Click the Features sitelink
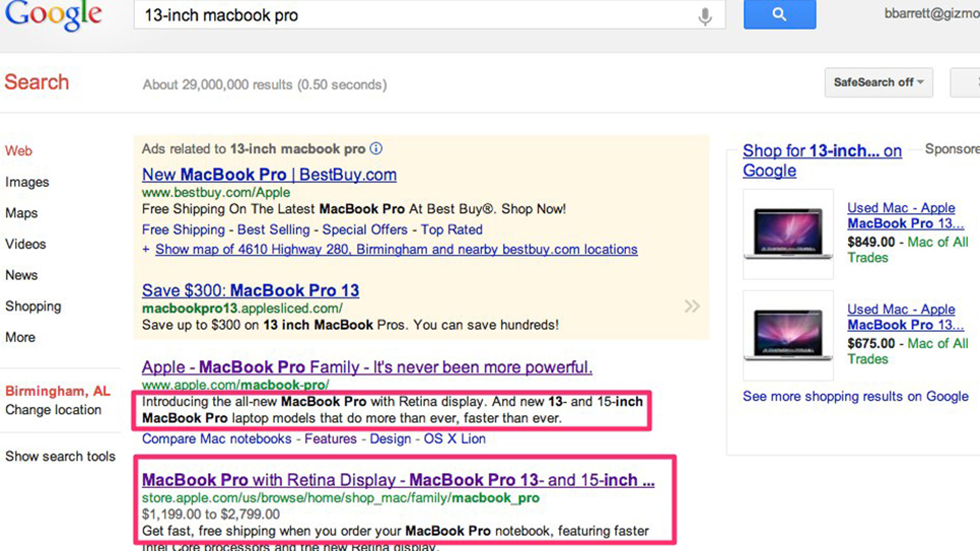The image size is (980, 551). (331, 439)
